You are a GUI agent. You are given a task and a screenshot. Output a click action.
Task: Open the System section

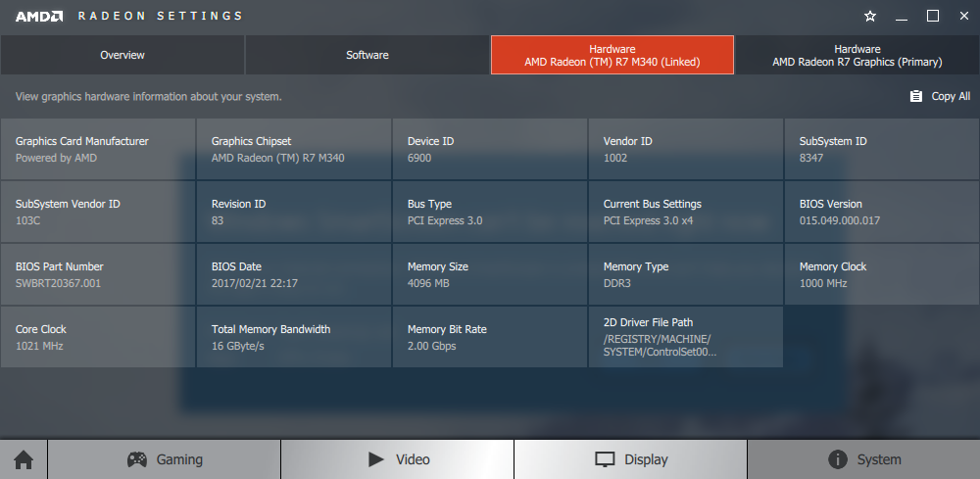pyautogui.click(x=863, y=459)
